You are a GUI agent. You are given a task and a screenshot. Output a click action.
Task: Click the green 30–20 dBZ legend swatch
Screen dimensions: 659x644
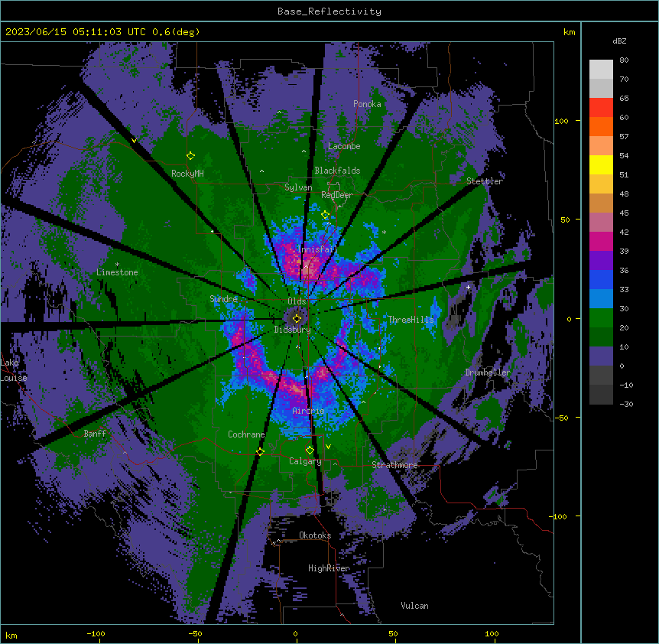point(601,318)
